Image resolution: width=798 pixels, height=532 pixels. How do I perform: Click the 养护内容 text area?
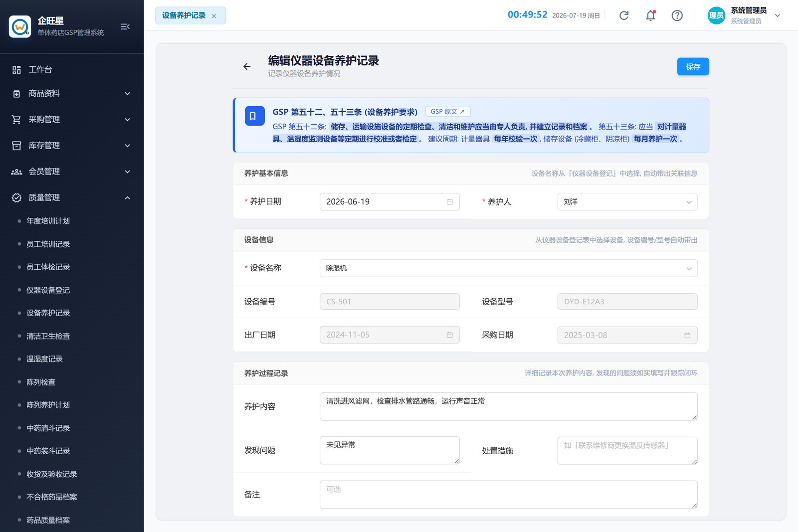tap(508, 406)
